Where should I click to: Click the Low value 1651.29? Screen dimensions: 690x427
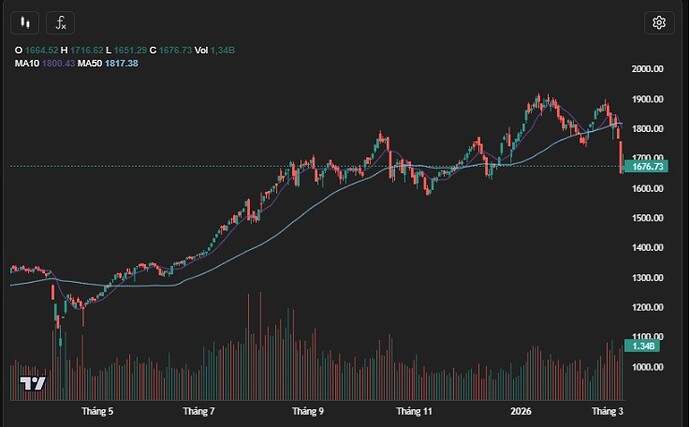coord(130,50)
